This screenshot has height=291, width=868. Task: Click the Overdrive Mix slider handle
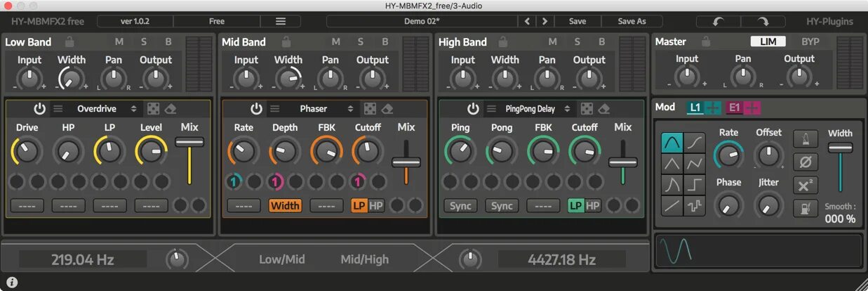pyautogui.click(x=189, y=142)
